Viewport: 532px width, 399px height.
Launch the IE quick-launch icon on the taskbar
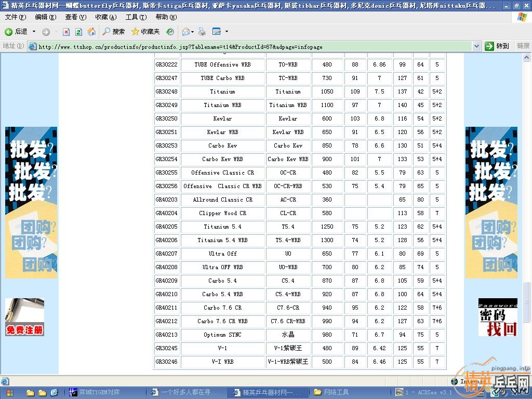[54, 393]
